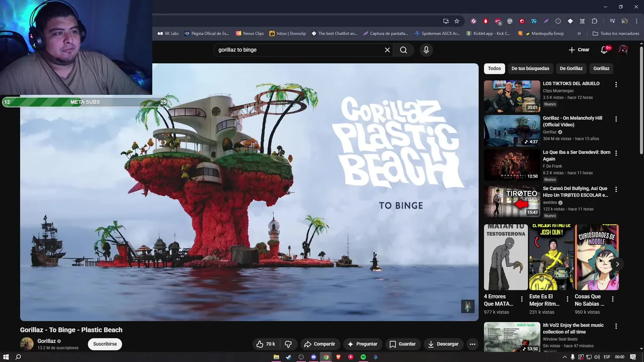Open the Chrome three-dot menu

(636, 21)
